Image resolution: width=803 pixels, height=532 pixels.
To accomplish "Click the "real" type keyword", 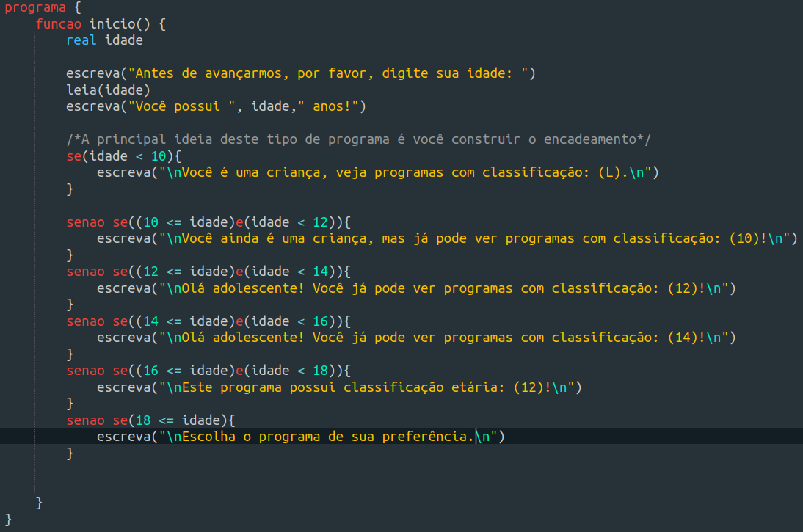I will 81,40.
